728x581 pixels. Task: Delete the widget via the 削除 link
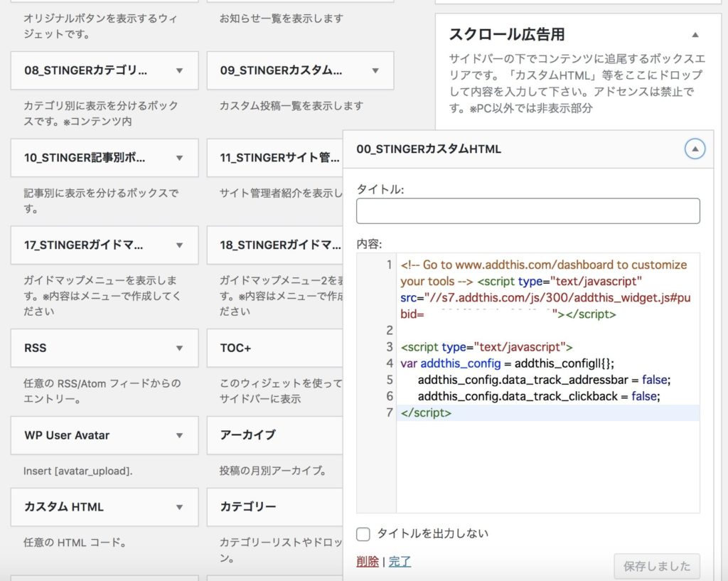(368, 562)
